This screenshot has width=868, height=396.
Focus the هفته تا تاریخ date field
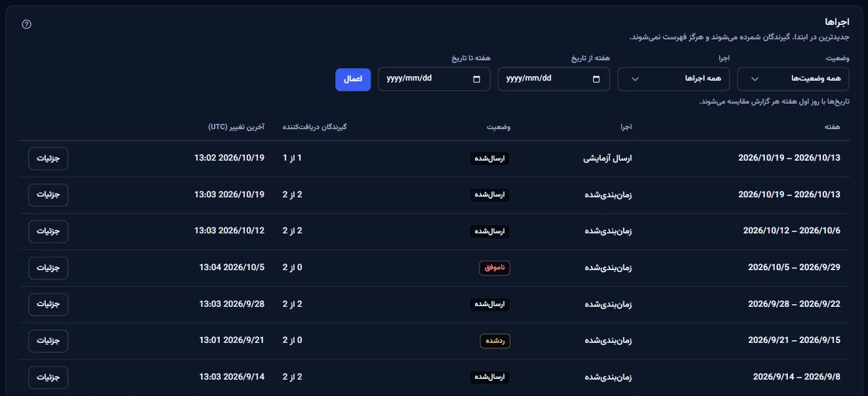[x=434, y=79]
